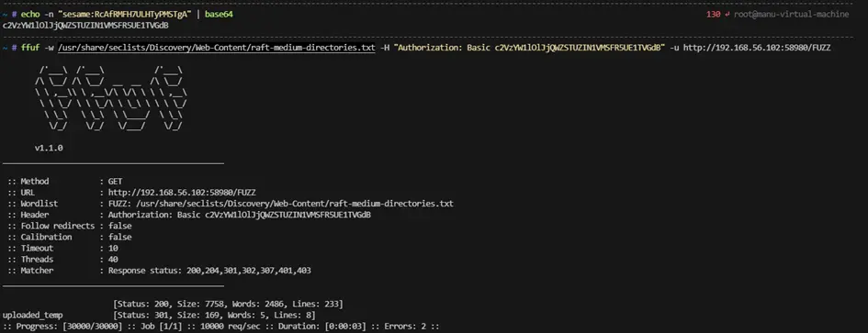Screen dimensions: 868x333
Task: Open the underlined raft-medium-directories.txt wordlist path in command
Action: tap(217, 48)
